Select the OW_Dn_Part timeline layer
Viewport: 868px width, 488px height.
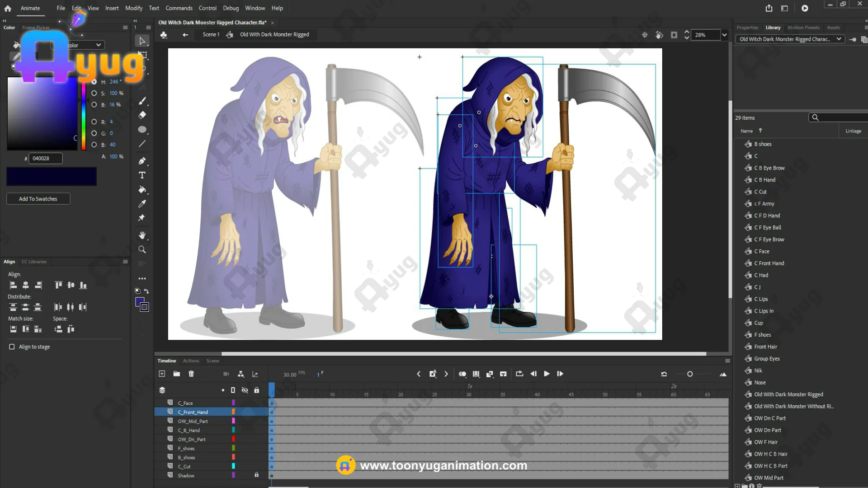pos(192,439)
